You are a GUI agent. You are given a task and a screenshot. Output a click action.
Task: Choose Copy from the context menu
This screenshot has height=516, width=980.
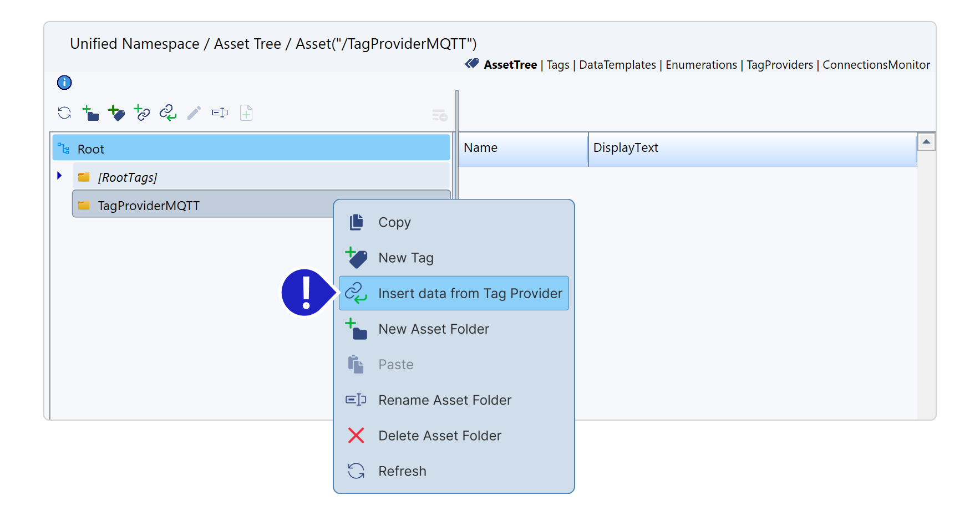pos(394,222)
